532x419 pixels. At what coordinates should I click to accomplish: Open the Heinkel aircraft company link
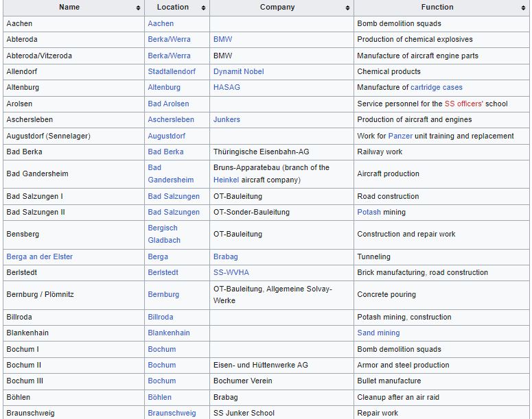pyautogui.click(x=226, y=180)
